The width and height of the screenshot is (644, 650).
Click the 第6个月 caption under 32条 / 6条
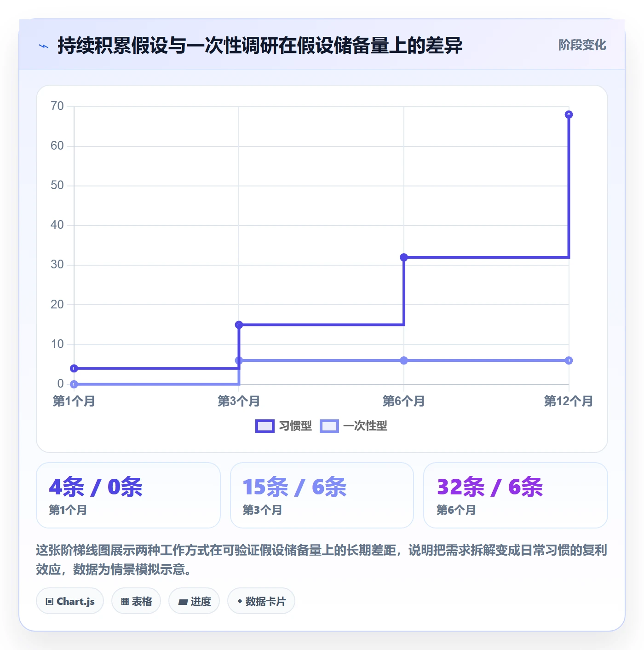(x=456, y=510)
